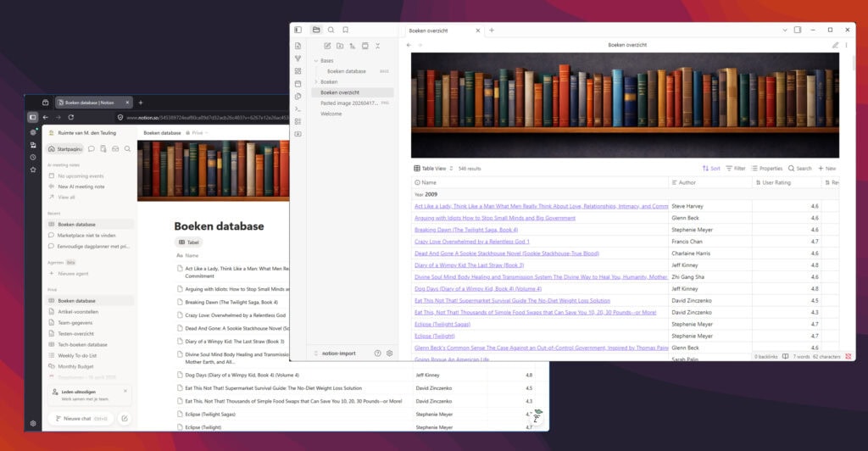
Task: Toggle Obsidian's left sidebar with the panel icon
Action: tap(298, 30)
